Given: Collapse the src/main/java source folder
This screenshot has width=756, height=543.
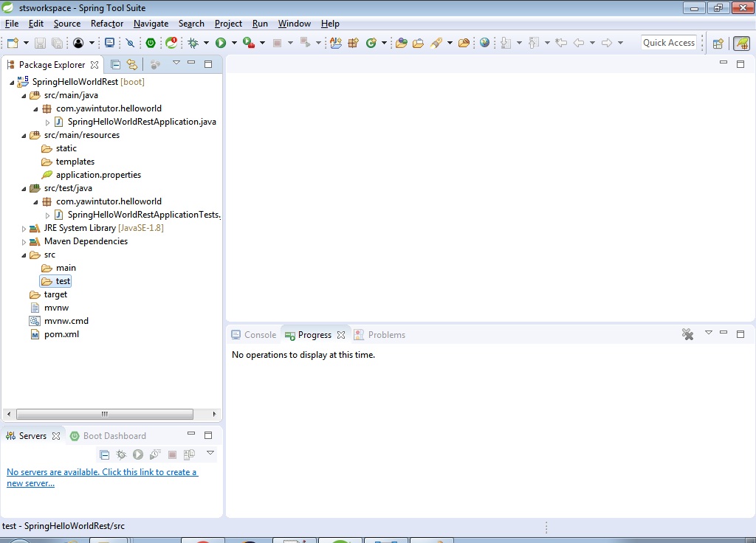Looking at the screenshot, I should [x=23, y=94].
